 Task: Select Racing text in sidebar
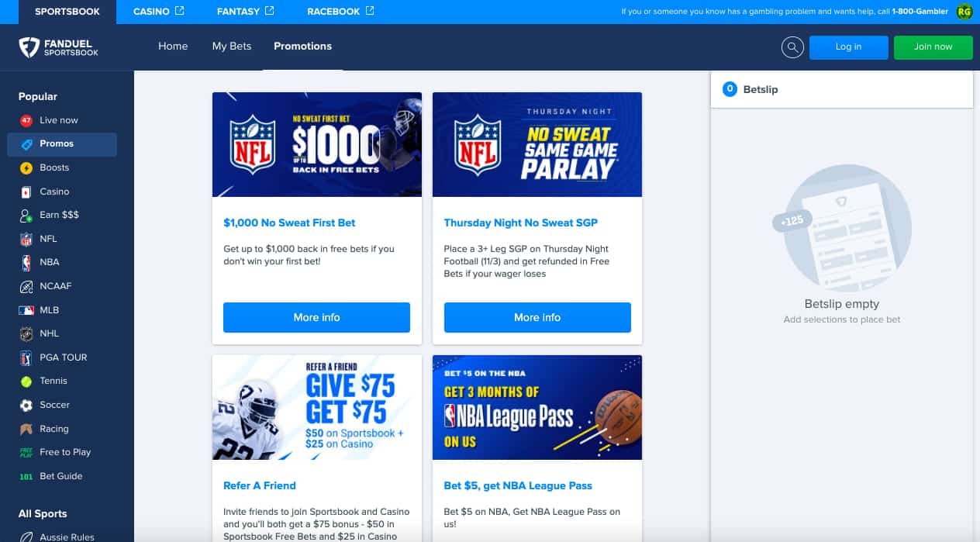coord(54,429)
